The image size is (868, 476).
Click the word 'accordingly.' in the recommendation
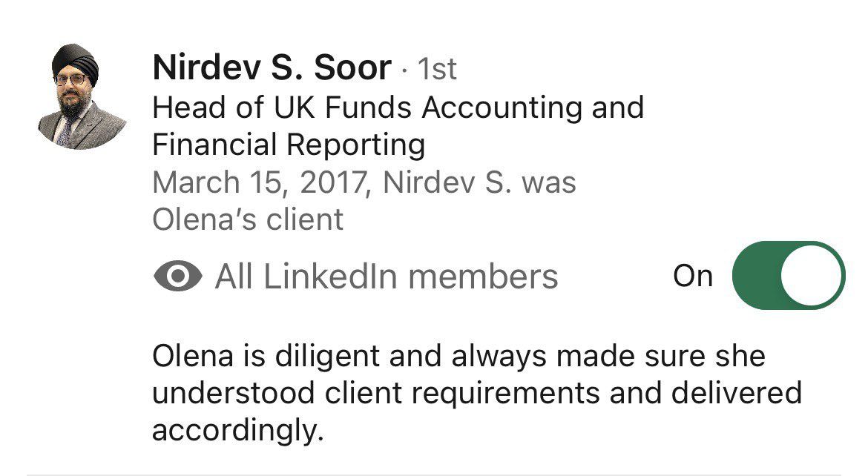click(x=238, y=430)
